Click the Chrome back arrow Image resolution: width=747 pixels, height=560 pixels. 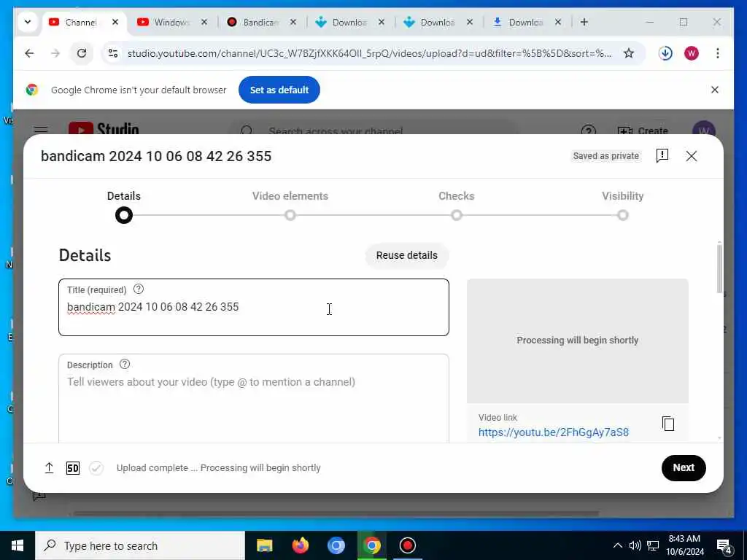coord(29,53)
